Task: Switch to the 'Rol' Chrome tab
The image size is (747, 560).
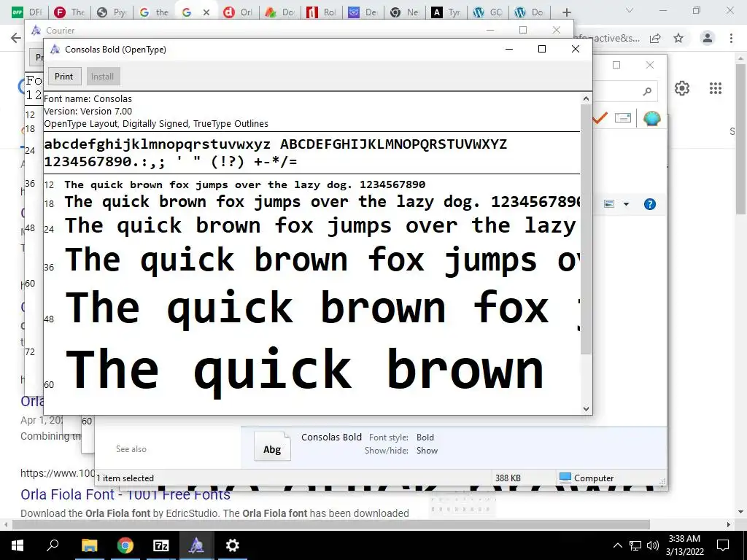Action: [321, 12]
